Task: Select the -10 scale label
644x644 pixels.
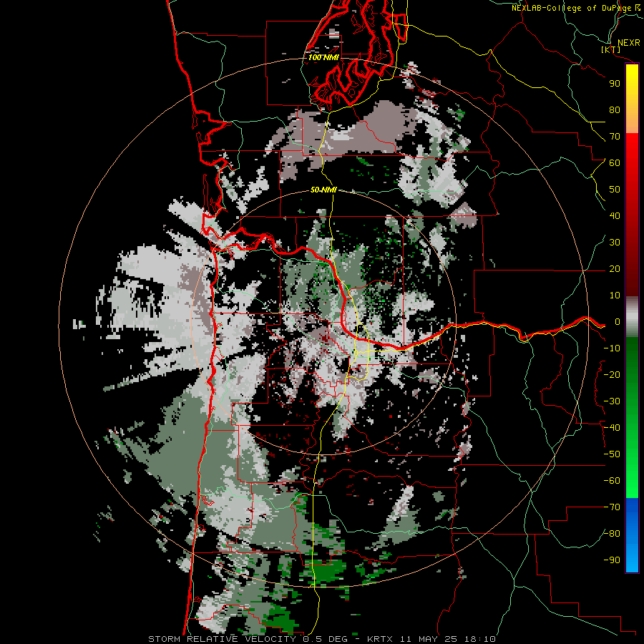Action: (612, 348)
